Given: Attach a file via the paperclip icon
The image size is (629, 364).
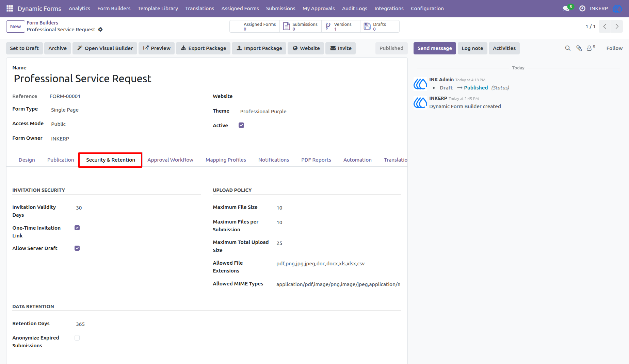Looking at the screenshot, I should click(579, 48).
